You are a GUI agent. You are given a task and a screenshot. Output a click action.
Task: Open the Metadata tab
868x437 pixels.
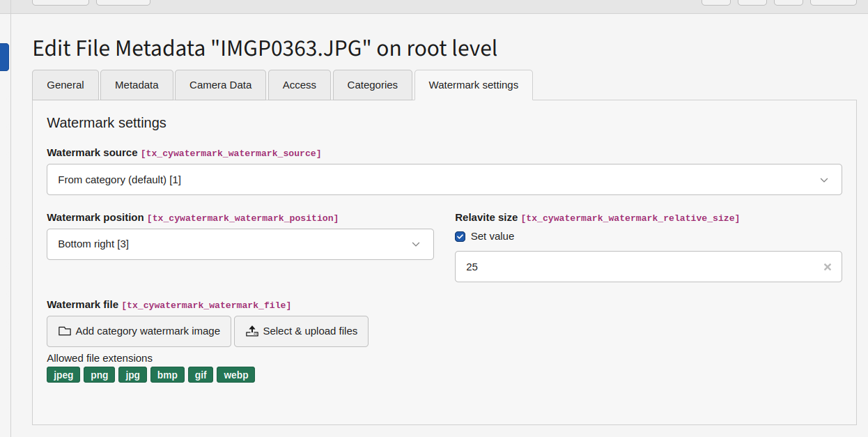[x=137, y=85]
